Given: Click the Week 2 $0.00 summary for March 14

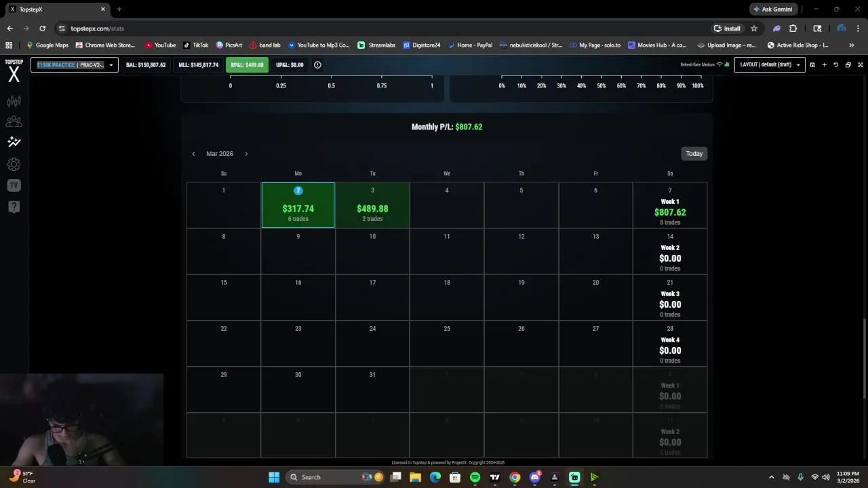Looking at the screenshot, I should click(x=670, y=251).
